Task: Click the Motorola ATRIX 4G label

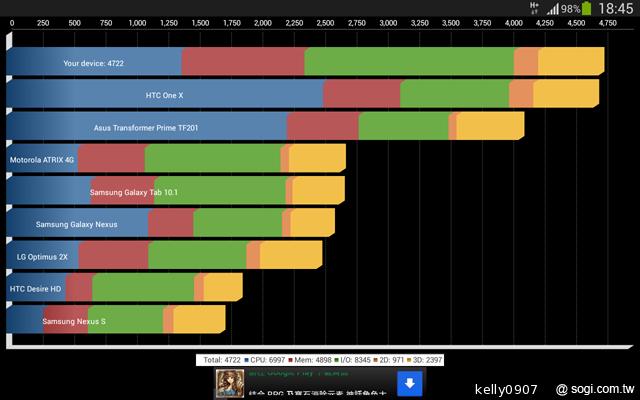Action: (x=42, y=159)
